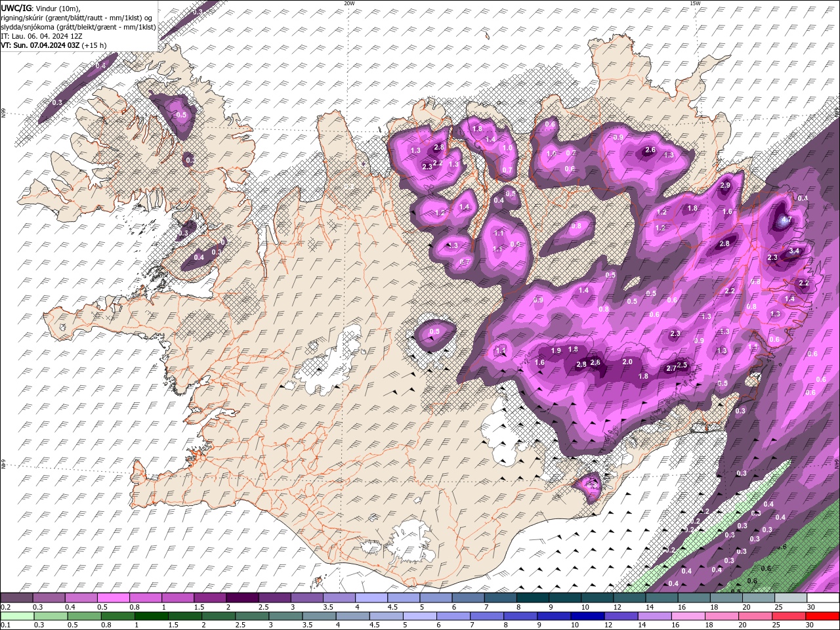
Task: Click the '20W' longitude label
Action: tap(349, 3)
